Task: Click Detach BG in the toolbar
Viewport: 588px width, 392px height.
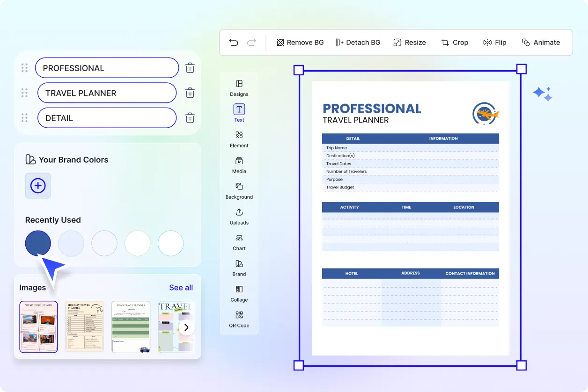Action: tap(358, 42)
